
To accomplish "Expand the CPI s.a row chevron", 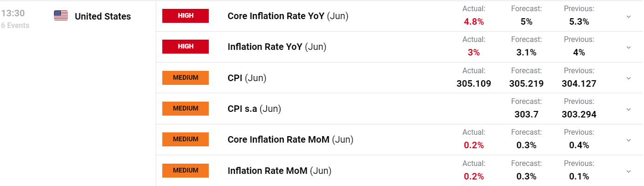I will (629, 110).
